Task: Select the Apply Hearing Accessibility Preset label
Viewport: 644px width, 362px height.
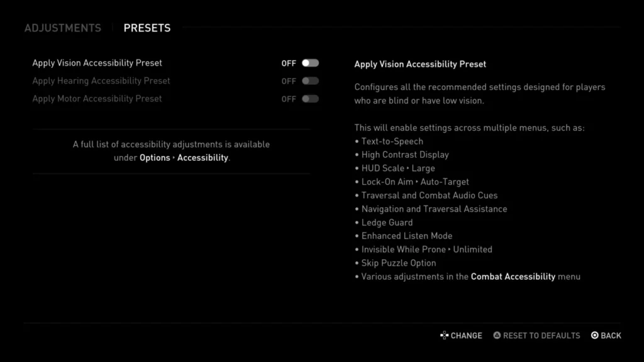Action: (x=101, y=81)
